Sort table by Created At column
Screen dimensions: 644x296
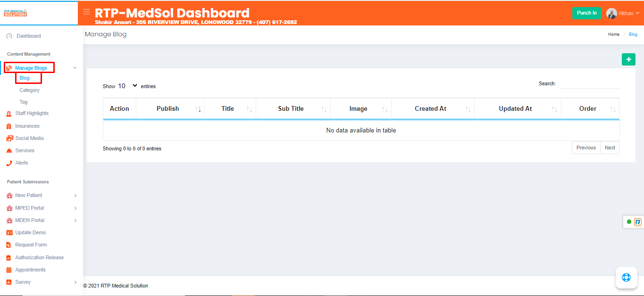click(x=433, y=109)
